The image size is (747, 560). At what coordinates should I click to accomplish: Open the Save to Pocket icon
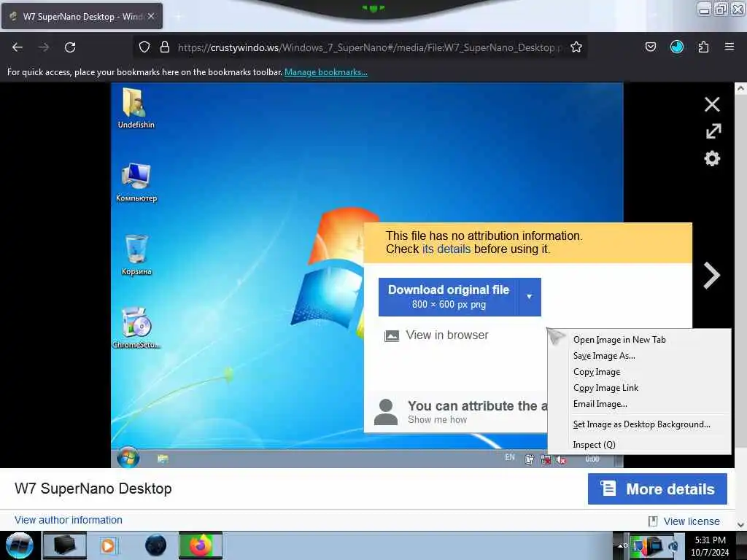[650, 47]
